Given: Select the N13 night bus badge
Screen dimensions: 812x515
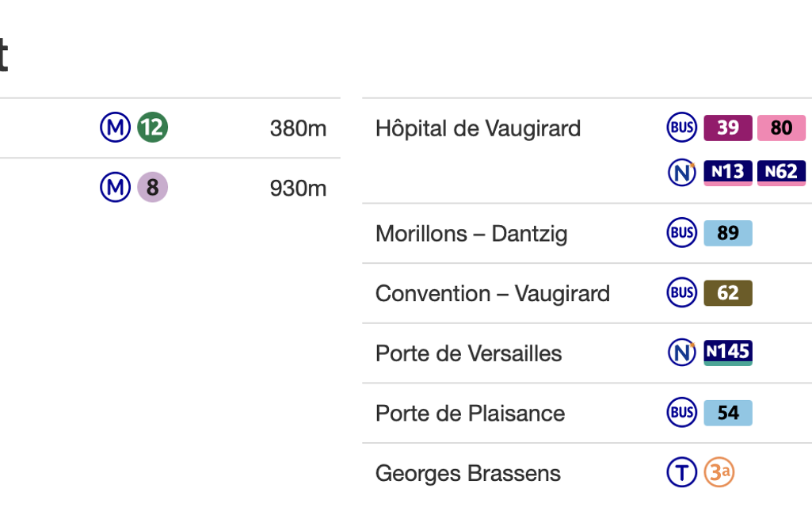Looking at the screenshot, I should click(727, 172).
